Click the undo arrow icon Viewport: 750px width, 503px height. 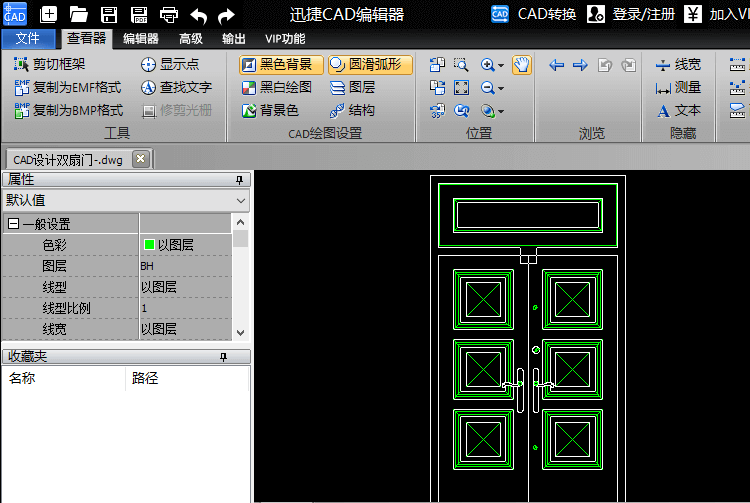coord(199,15)
